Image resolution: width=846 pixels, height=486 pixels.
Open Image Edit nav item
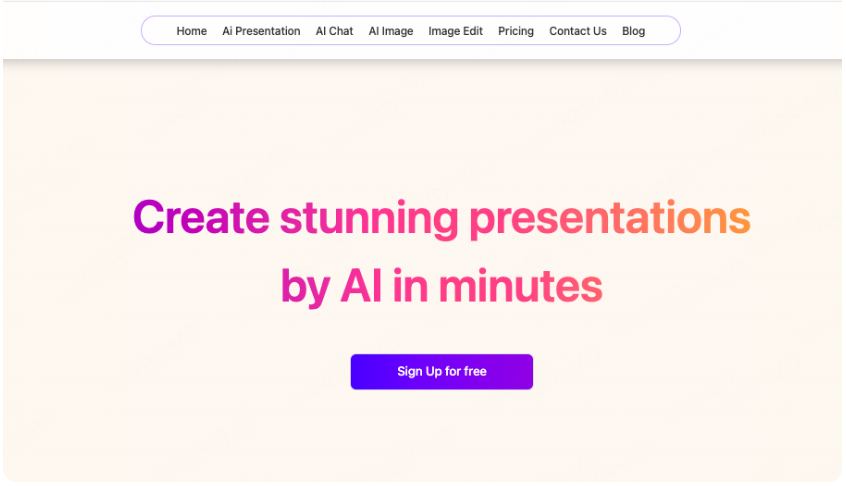tap(455, 31)
